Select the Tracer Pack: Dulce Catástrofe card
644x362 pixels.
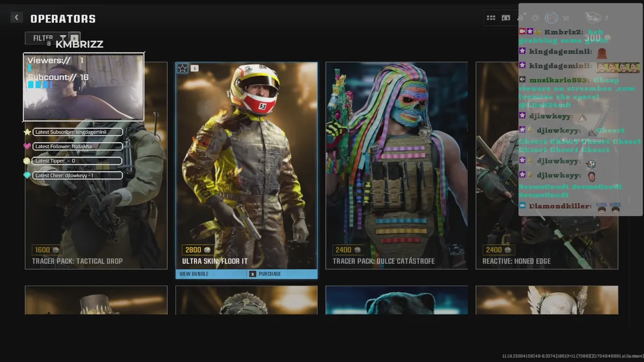click(x=396, y=165)
